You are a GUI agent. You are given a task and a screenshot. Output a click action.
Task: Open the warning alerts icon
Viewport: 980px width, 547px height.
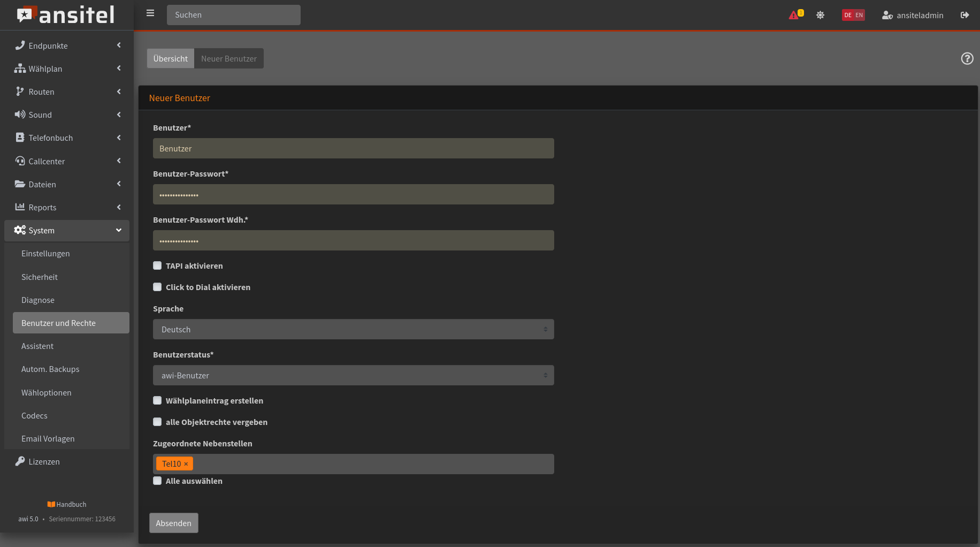794,15
